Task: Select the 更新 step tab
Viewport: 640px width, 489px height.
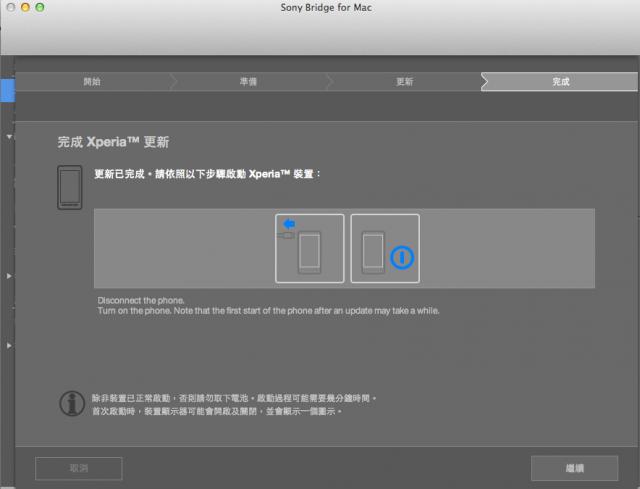Action: coord(404,82)
